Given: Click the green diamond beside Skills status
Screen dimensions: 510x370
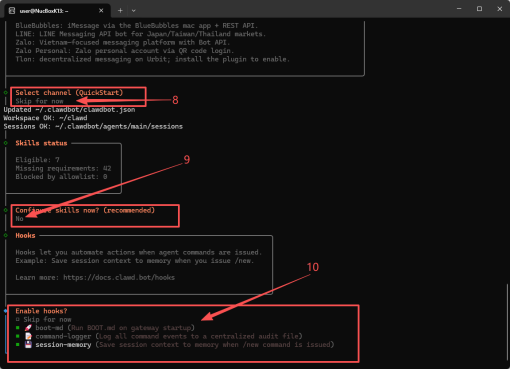Looking at the screenshot, I should 6,143.
